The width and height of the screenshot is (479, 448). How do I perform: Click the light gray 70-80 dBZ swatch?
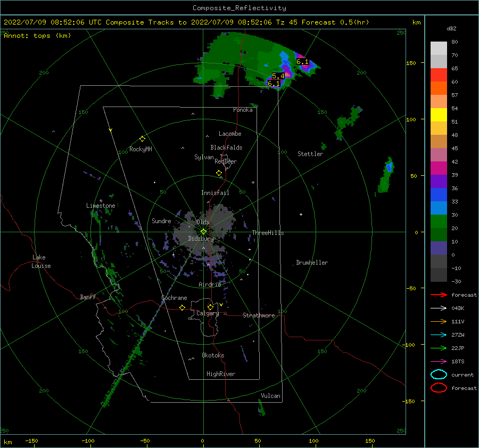tap(439, 48)
